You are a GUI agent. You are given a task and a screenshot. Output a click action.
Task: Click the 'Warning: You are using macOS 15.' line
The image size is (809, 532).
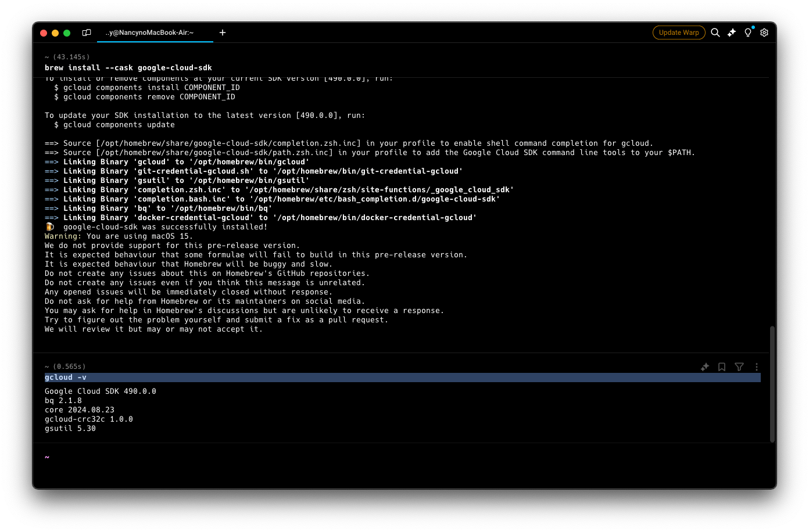point(119,236)
